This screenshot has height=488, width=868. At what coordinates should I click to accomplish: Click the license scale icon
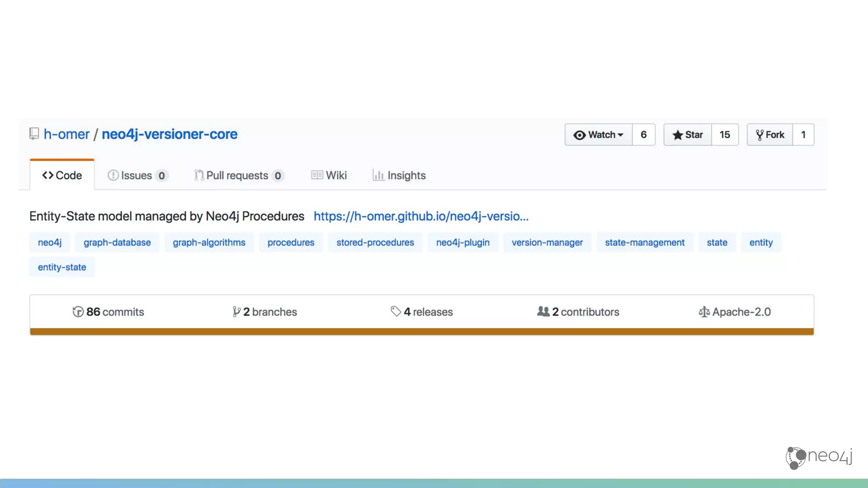pos(704,312)
